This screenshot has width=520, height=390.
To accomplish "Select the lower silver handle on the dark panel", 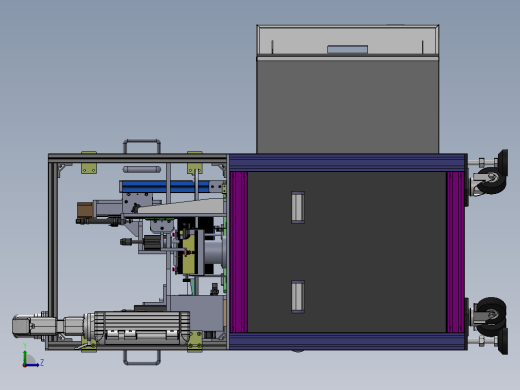I will pos(298,297).
